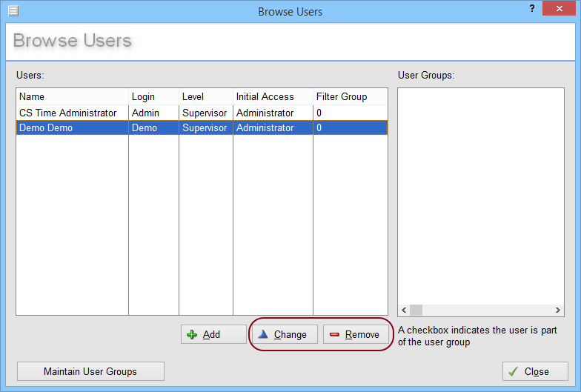Click the Level column header

click(206, 96)
